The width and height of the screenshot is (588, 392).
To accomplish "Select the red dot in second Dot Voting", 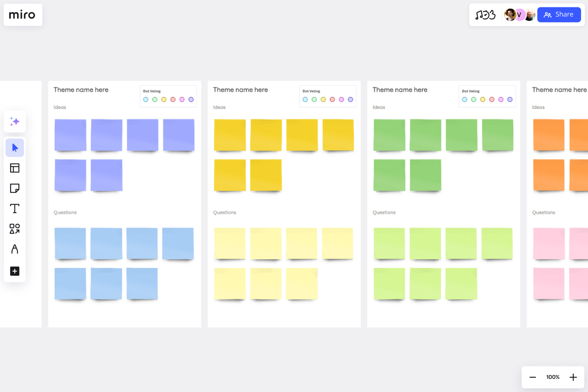I will (332, 99).
